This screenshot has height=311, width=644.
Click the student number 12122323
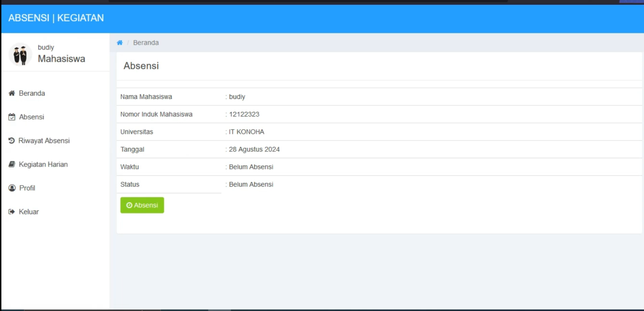(x=244, y=114)
